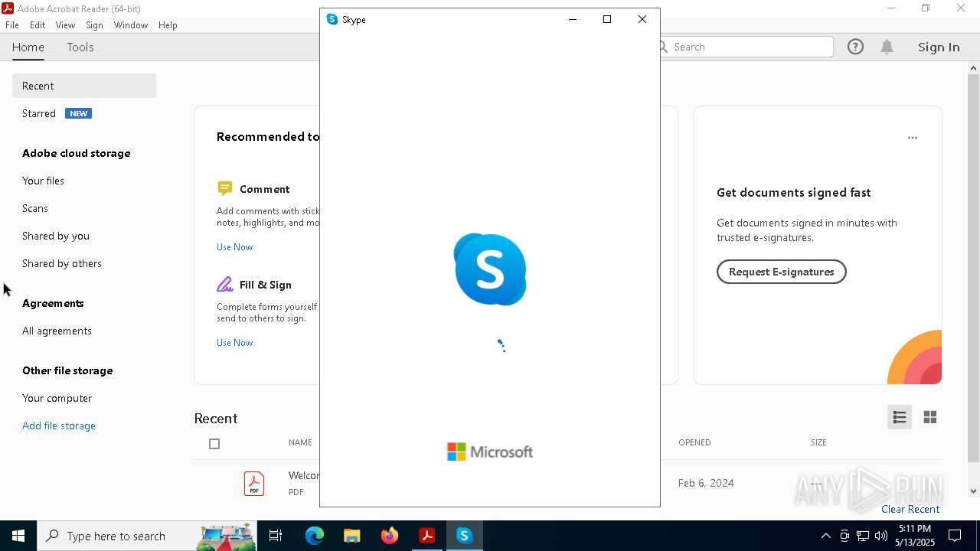Screen dimensions: 980x551
Task: Click the Feb 6, 2024 opened date
Action: pos(706,483)
